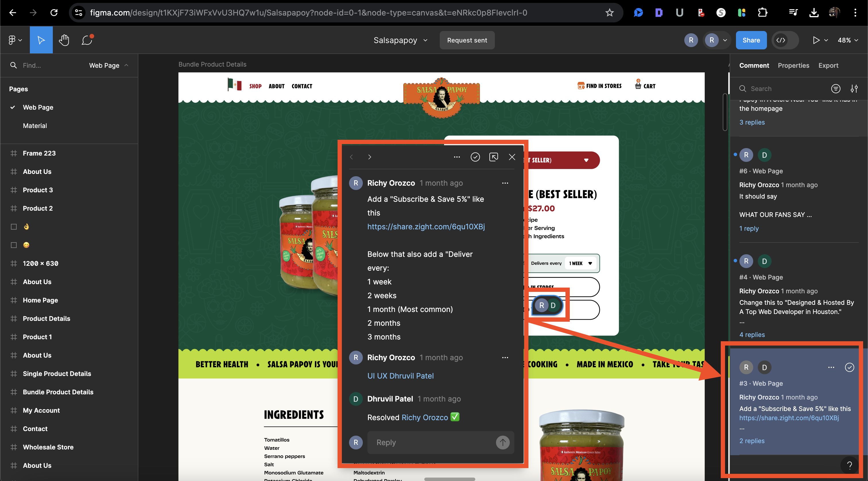The width and height of the screenshot is (868, 481).
Task: Expand the Web Page pages dropdown
Action: (x=109, y=65)
